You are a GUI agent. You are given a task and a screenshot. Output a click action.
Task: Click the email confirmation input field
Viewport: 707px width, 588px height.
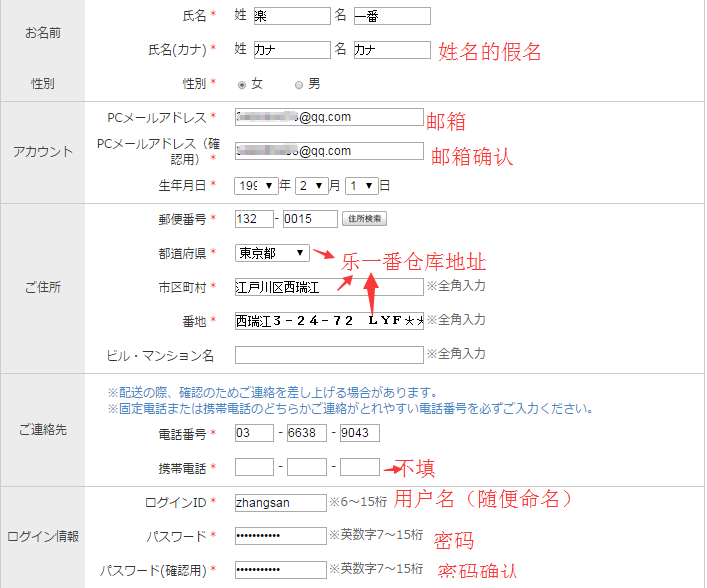329,151
